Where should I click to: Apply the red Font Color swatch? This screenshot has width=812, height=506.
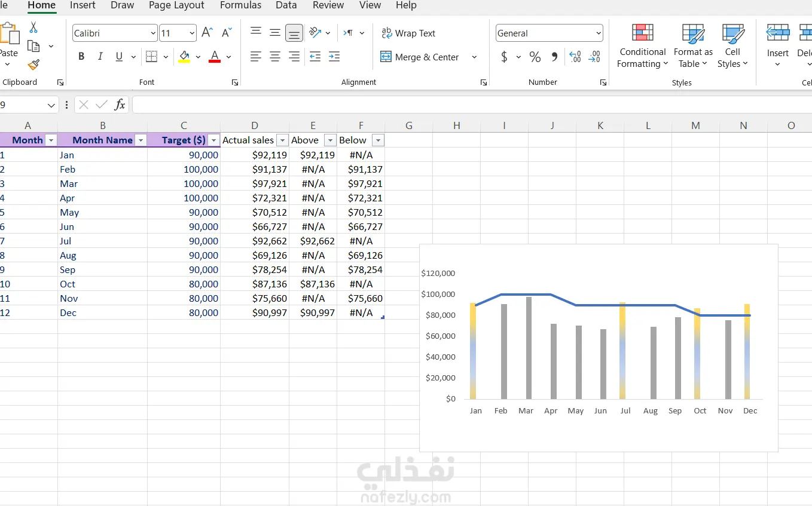[215, 57]
